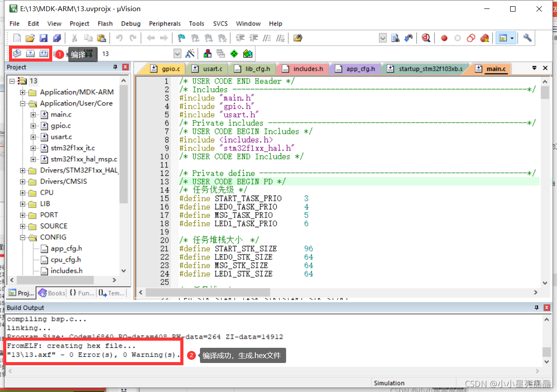Screen dimensions: 557x392
Task: Open the Debug menu
Action: tap(131, 24)
